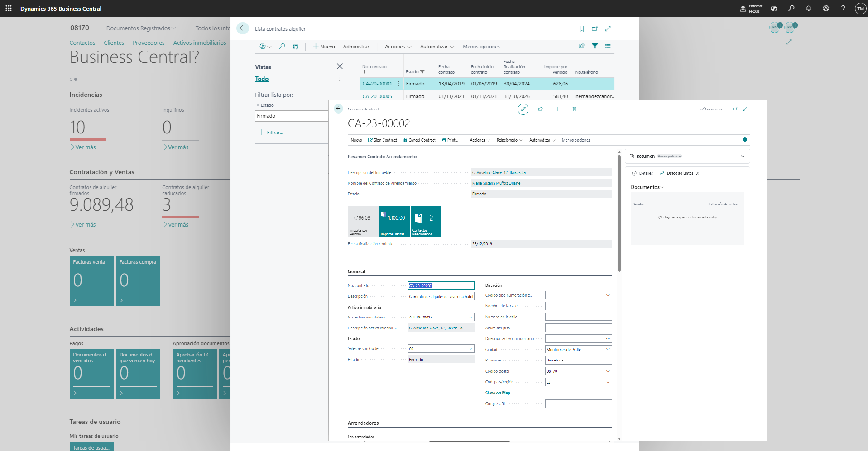Click the Share icon in list toolbar

coord(581,46)
